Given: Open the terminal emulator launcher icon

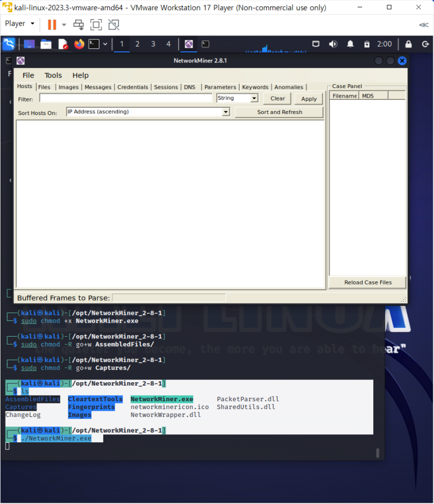Looking at the screenshot, I should pos(94,44).
